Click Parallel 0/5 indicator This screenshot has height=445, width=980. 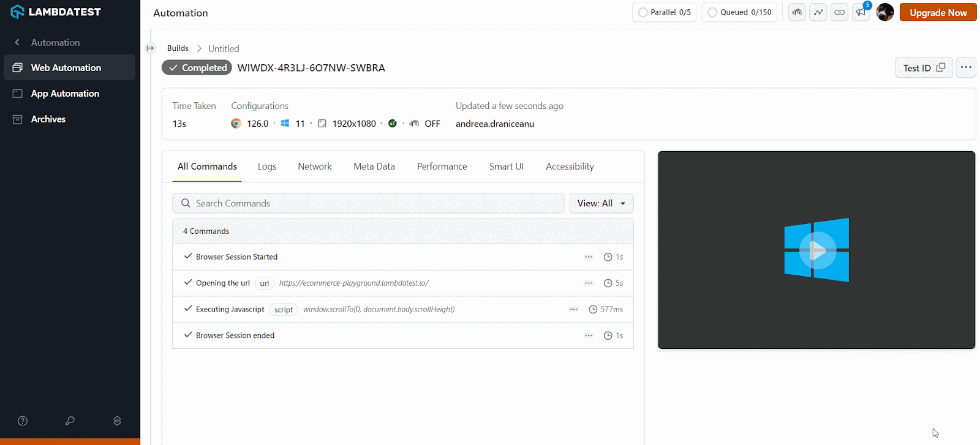tap(664, 12)
